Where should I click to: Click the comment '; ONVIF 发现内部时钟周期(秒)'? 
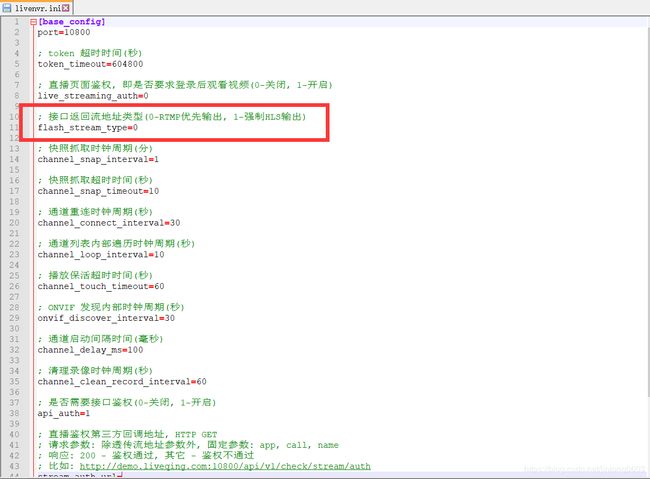tap(111, 307)
